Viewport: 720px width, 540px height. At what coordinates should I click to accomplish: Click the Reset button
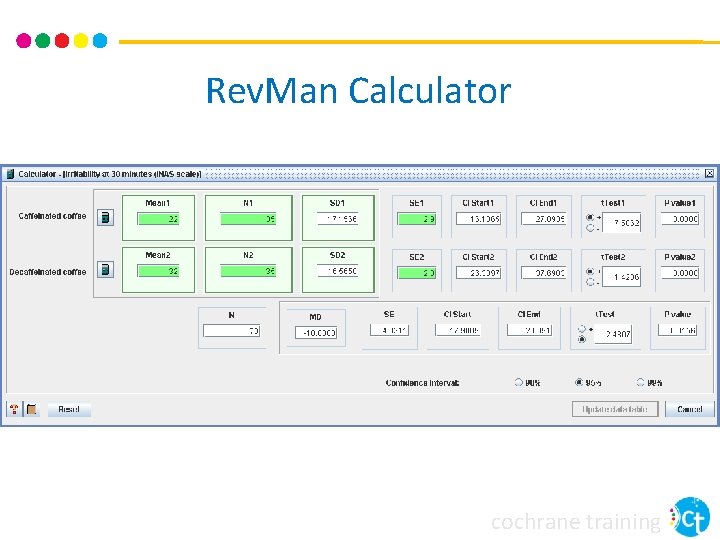coord(69,409)
